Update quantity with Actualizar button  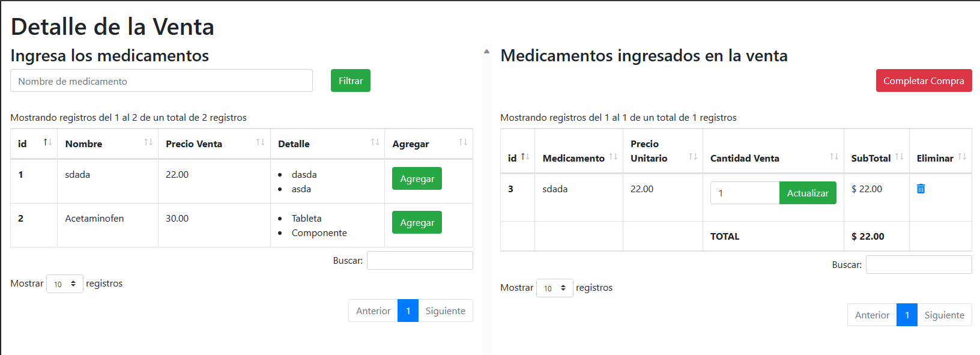click(808, 193)
